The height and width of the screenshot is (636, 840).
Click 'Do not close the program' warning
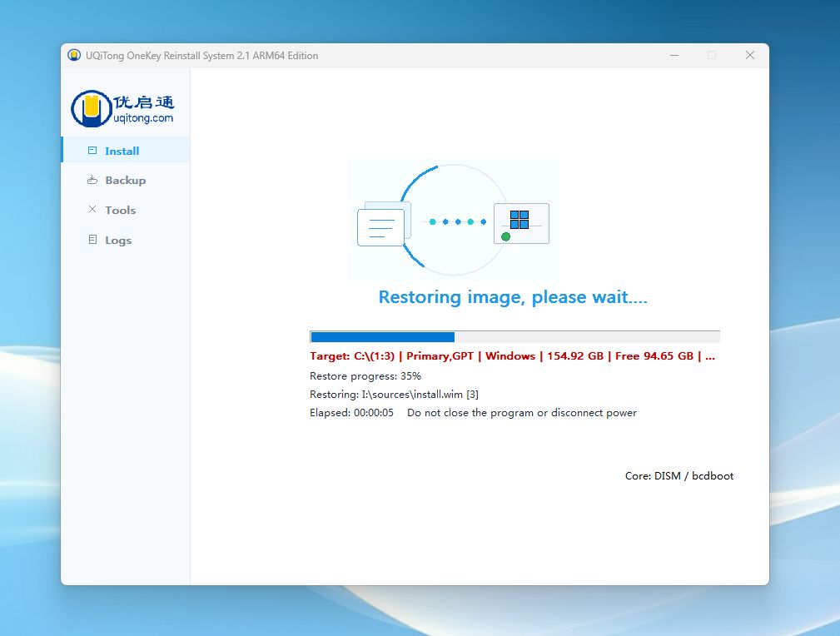pyautogui.click(x=522, y=413)
